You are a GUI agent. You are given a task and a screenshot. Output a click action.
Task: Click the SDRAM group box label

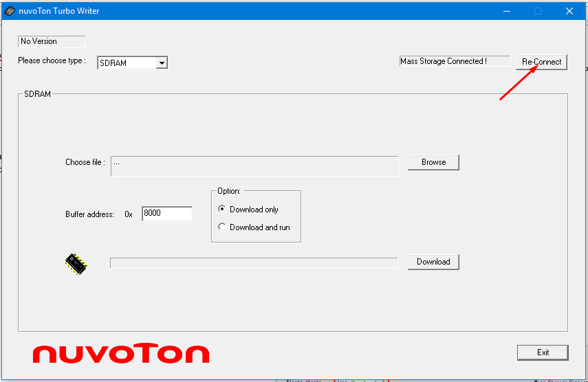37,94
